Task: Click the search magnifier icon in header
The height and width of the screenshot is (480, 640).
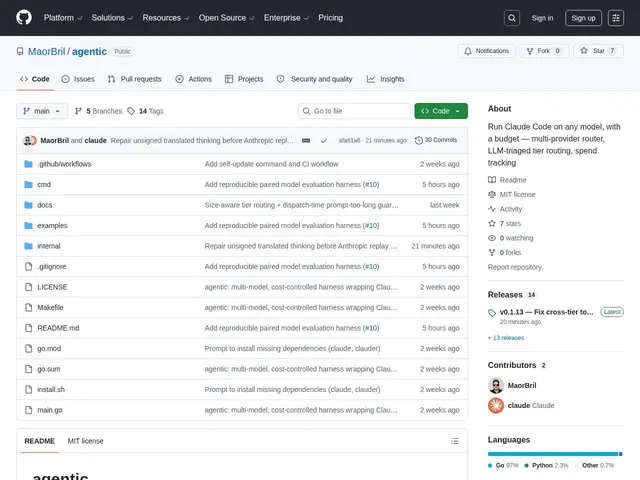Action: 512,18
